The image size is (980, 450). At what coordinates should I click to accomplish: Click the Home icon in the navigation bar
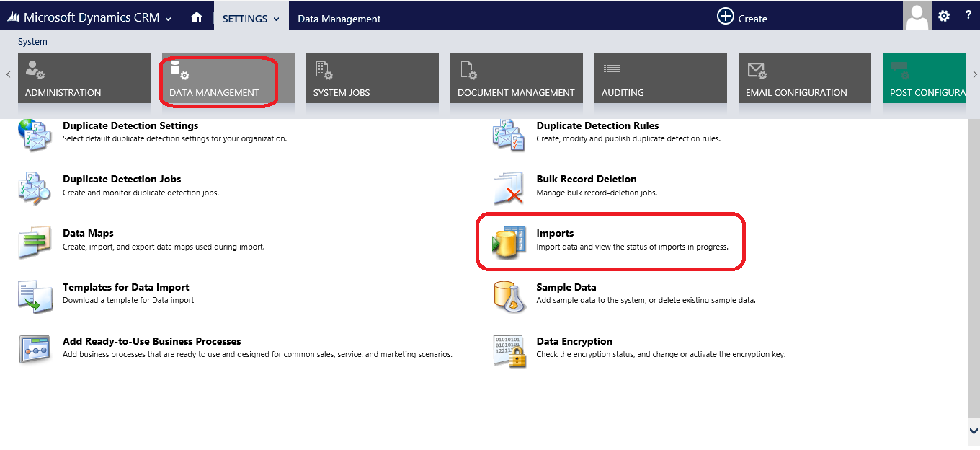pos(197,17)
